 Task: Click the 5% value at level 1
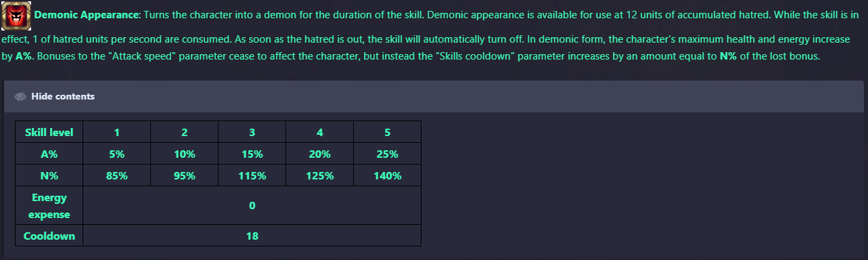pos(116,154)
